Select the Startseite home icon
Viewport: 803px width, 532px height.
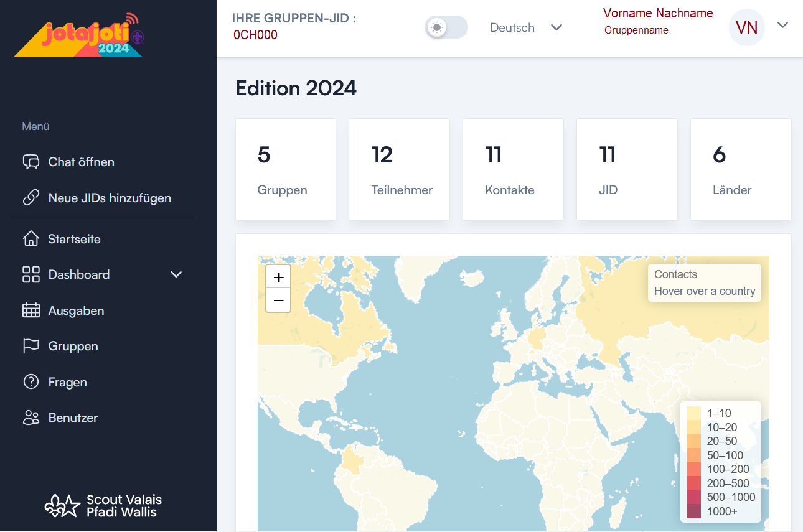coord(31,238)
